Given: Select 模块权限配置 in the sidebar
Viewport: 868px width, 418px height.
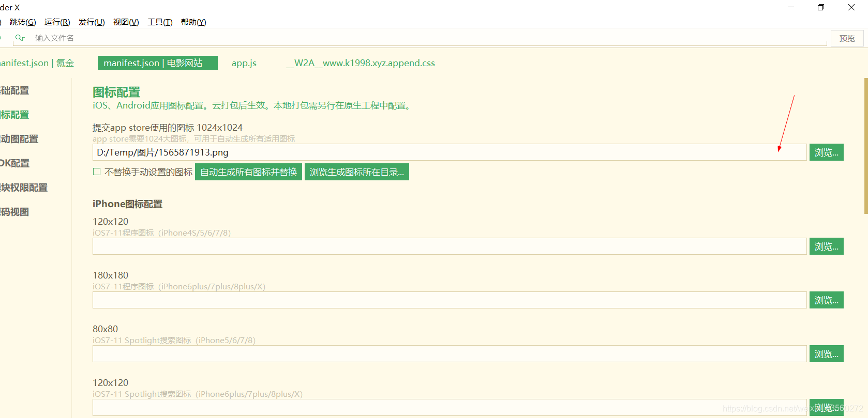Looking at the screenshot, I should click(x=24, y=188).
